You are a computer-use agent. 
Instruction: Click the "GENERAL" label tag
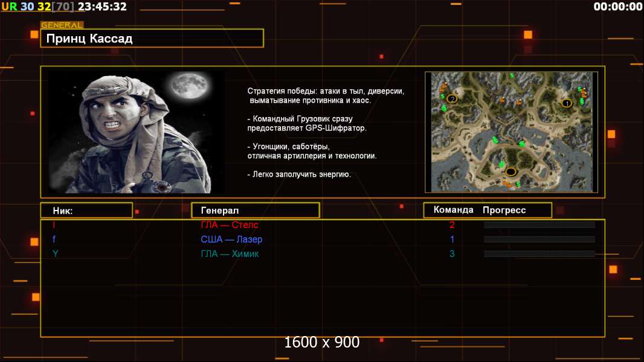click(62, 25)
